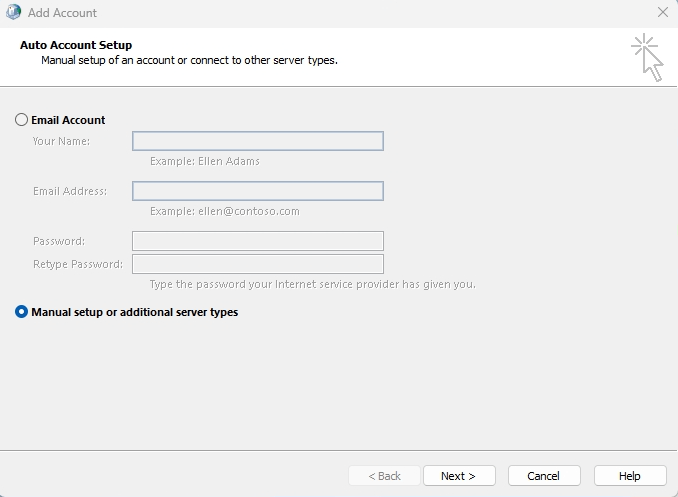Click the "Your Name:" label
This screenshot has width=678, height=497.
[x=61, y=141]
